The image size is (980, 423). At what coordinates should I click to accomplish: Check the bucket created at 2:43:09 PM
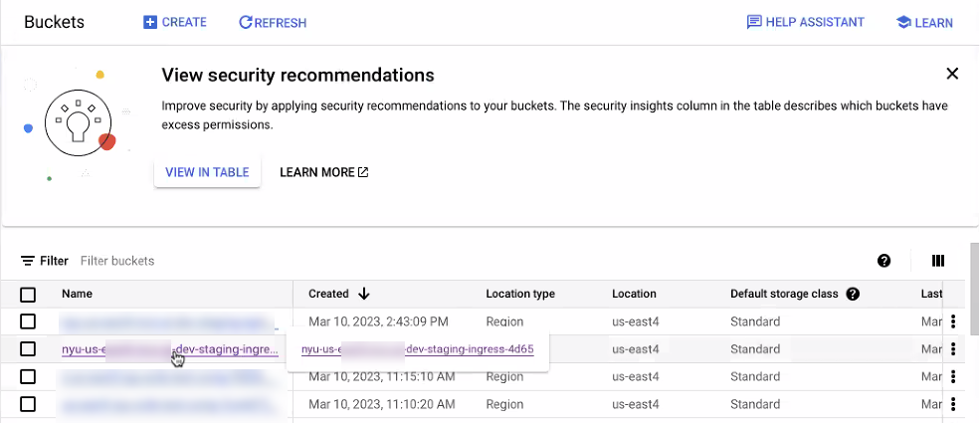click(x=28, y=321)
